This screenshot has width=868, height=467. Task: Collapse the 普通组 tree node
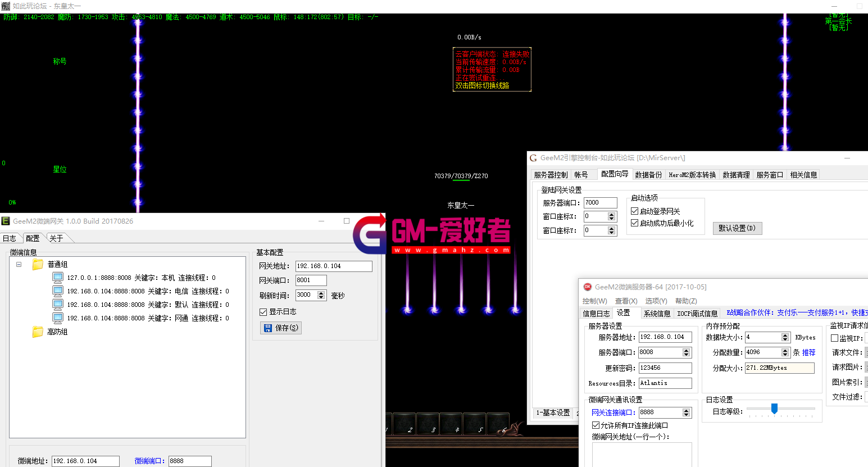pos(19,264)
